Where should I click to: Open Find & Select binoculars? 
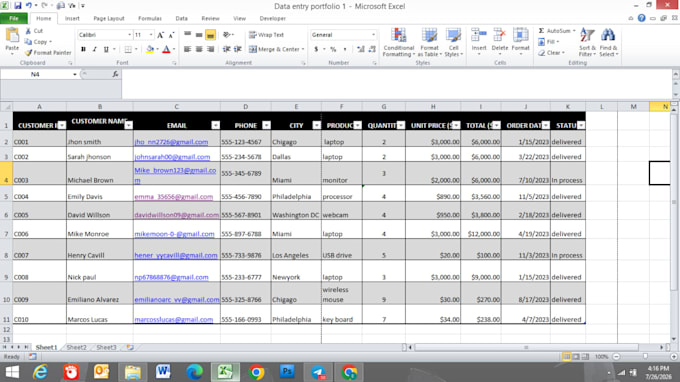tap(608, 42)
